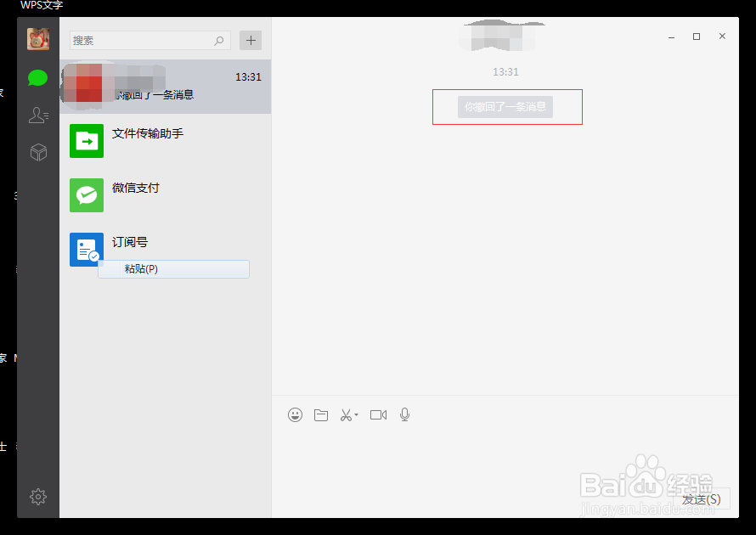Click the 发送(S) send button

click(702, 498)
